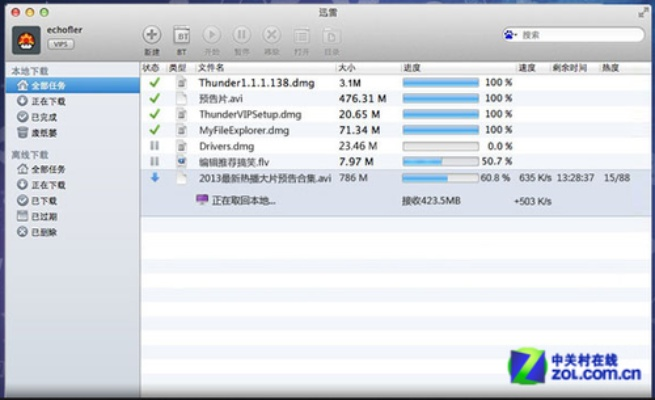Click the VIP5 badge under echofler
The width and height of the screenshot is (655, 400).
[x=63, y=46]
